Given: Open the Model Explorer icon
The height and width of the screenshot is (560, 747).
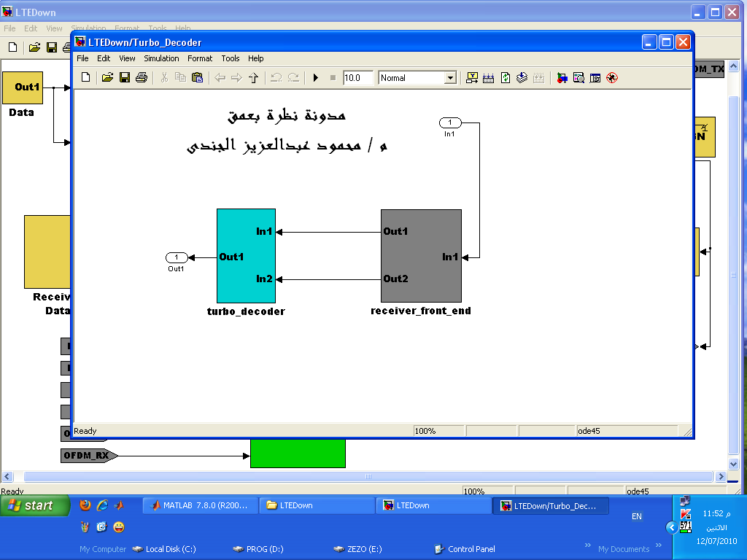Looking at the screenshot, I should tap(578, 77).
